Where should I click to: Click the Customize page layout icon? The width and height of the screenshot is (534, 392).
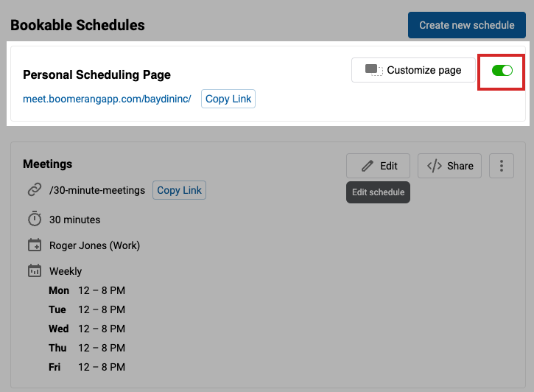373,70
